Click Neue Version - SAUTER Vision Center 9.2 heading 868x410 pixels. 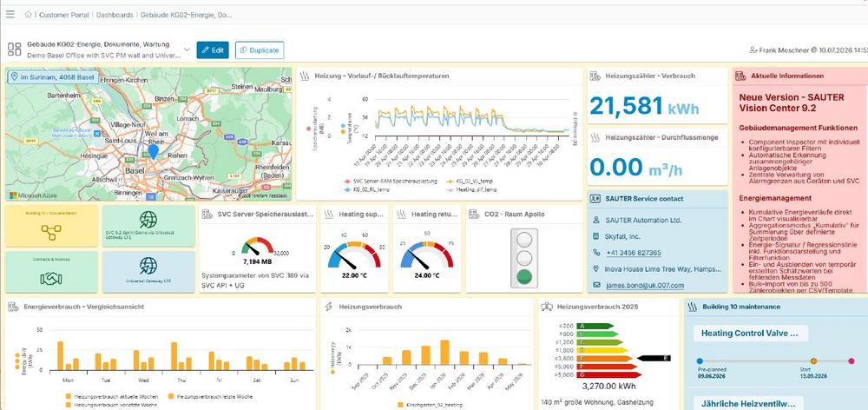pos(792,102)
